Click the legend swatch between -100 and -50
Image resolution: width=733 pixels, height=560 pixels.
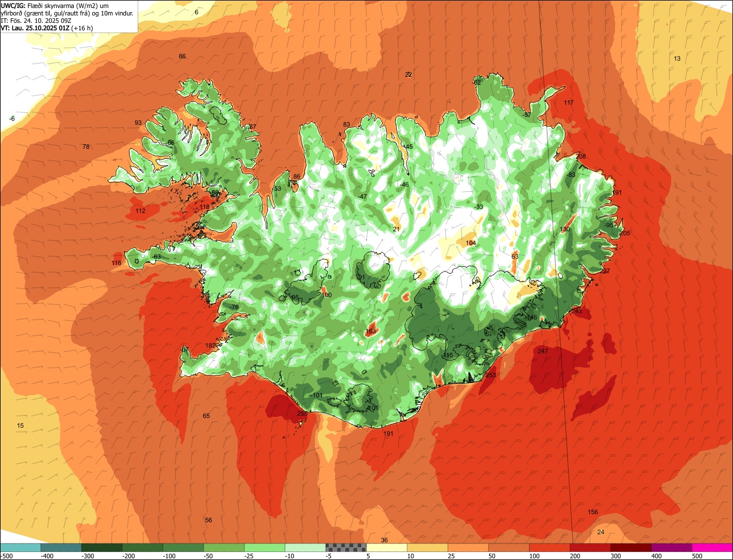pyautogui.click(x=183, y=547)
